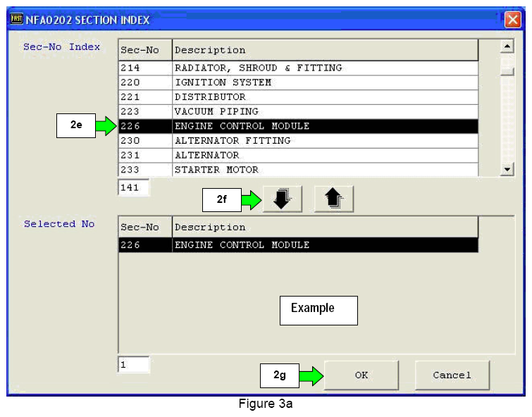Select 226 Engine Control Module in Selected No list
Image resolution: width=532 pixels, height=417 pixels.
pyautogui.click(x=297, y=245)
